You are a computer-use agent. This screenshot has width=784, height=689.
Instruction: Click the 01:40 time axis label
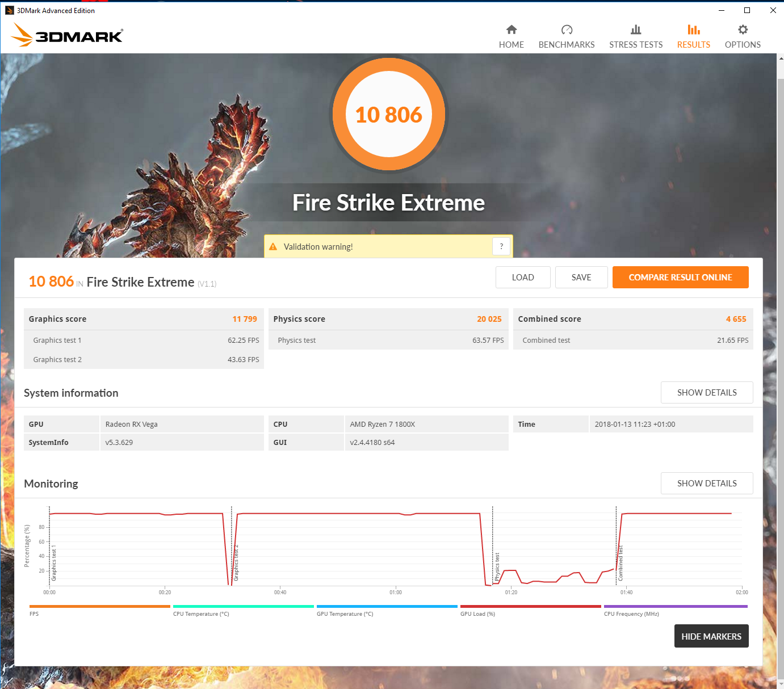pos(626,593)
